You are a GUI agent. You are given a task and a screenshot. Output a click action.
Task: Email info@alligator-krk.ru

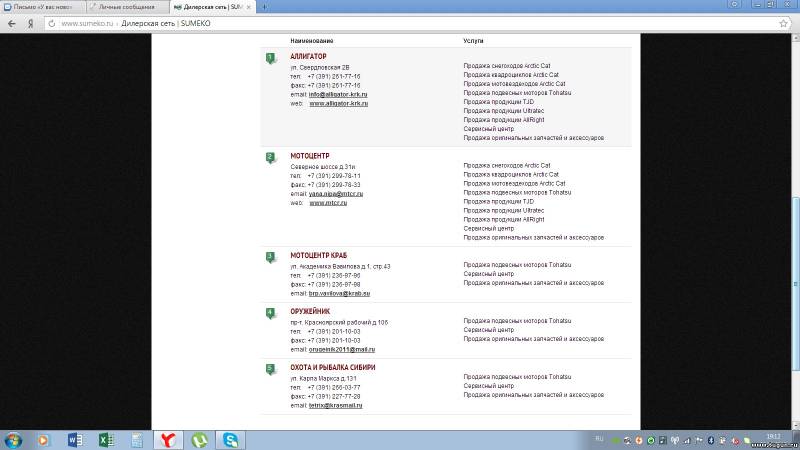(x=338, y=94)
